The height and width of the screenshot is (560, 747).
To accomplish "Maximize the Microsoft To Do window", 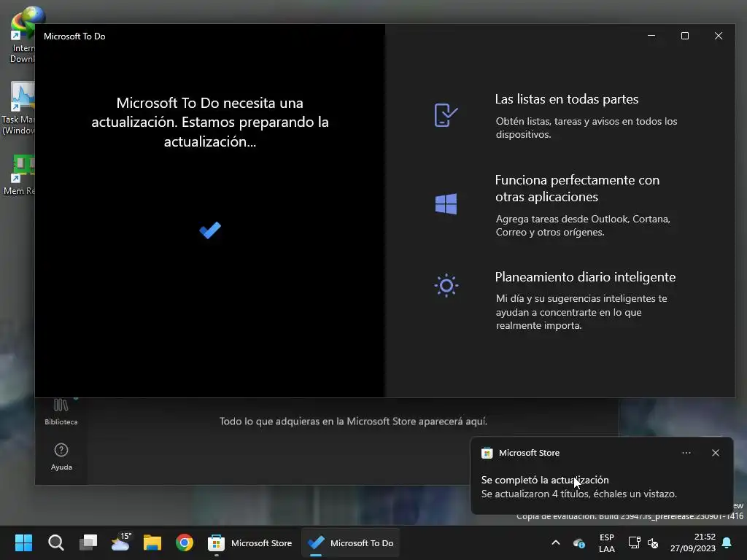I will coord(684,36).
